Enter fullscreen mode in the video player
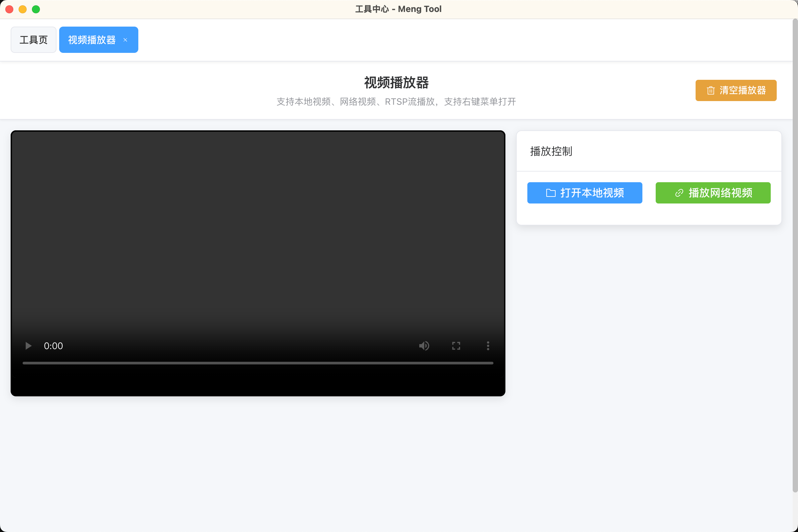 click(x=456, y=346)
